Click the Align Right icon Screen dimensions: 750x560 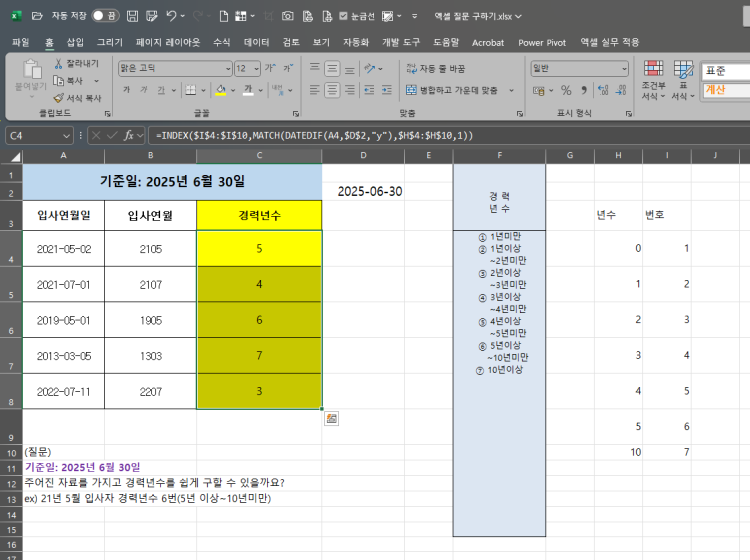(x=350, y=90)
